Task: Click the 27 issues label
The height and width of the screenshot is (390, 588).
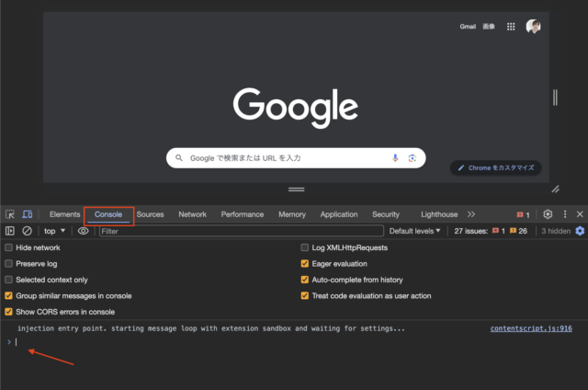Action: pos(471,231)
